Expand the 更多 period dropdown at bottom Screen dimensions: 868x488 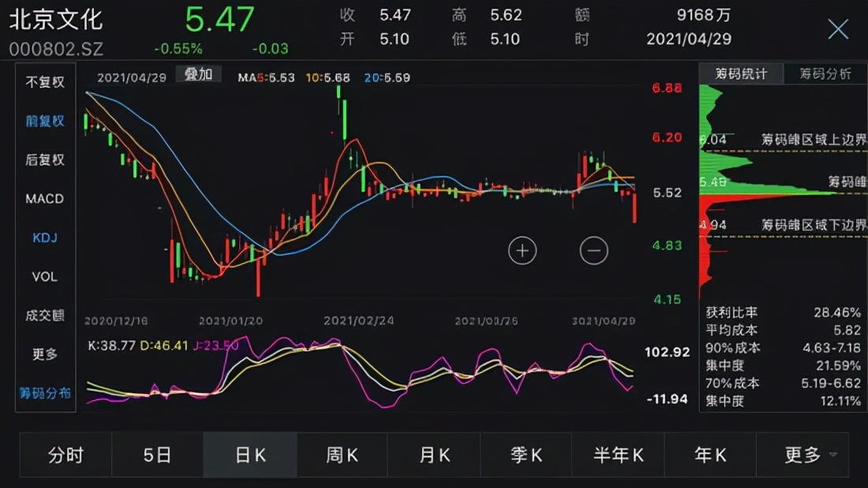coord(803,455)
